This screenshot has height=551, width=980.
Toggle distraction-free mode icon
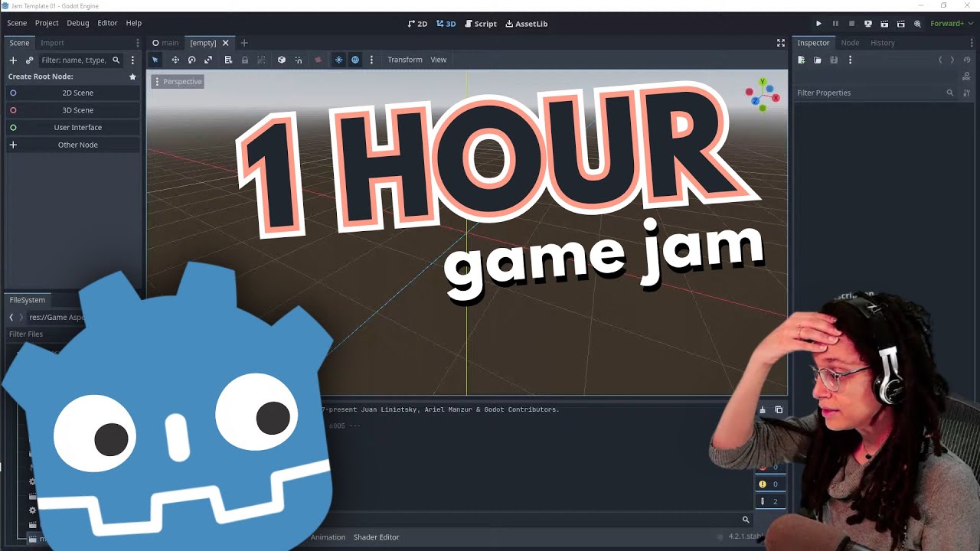coord(781,43)
